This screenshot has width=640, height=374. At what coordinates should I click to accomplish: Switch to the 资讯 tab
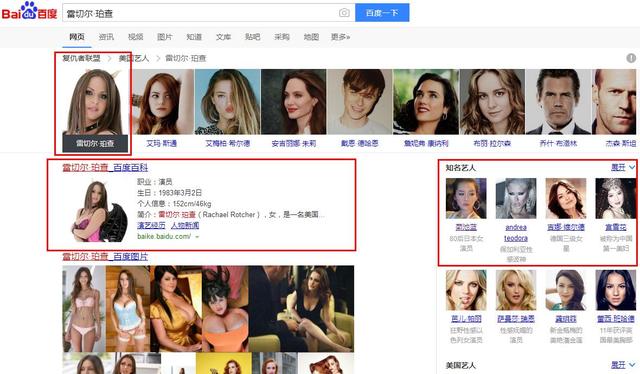tap(106, 37)
